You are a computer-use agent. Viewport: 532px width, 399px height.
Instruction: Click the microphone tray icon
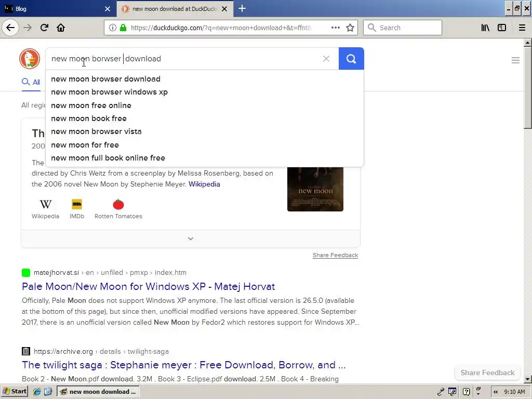(x=441, y=392)
